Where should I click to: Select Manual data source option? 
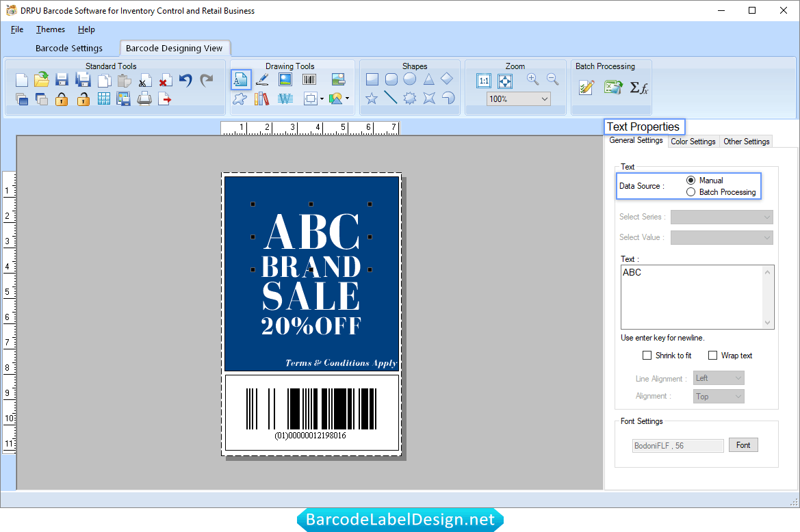691,181
